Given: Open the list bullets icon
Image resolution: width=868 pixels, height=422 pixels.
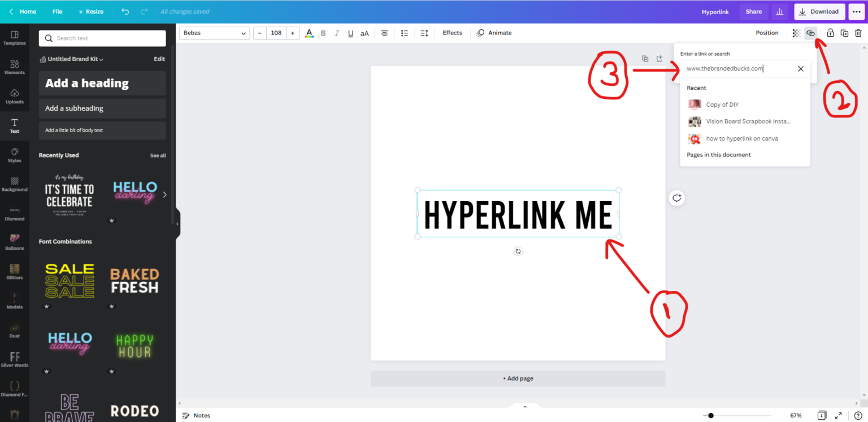Looking at the screenshot, I should point(405,33).
